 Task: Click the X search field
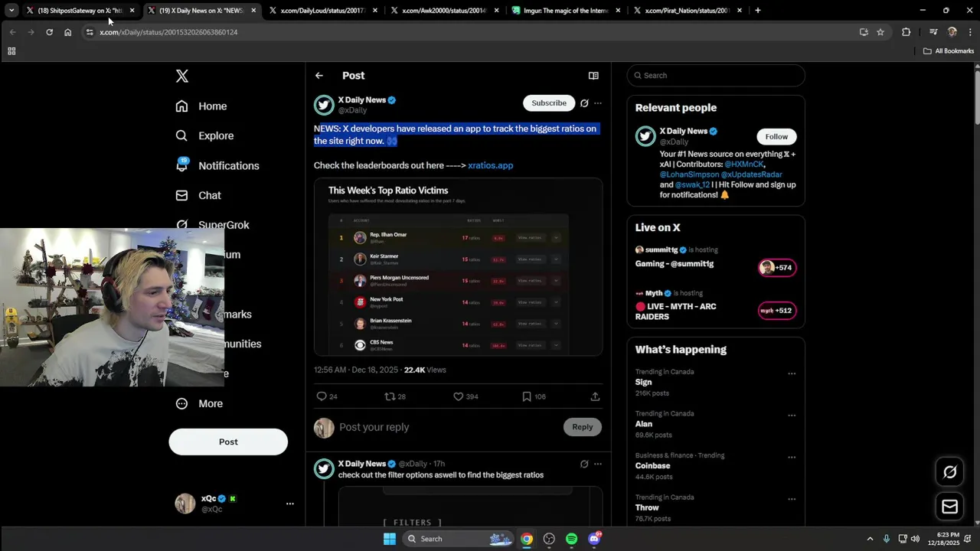(716, 76)
